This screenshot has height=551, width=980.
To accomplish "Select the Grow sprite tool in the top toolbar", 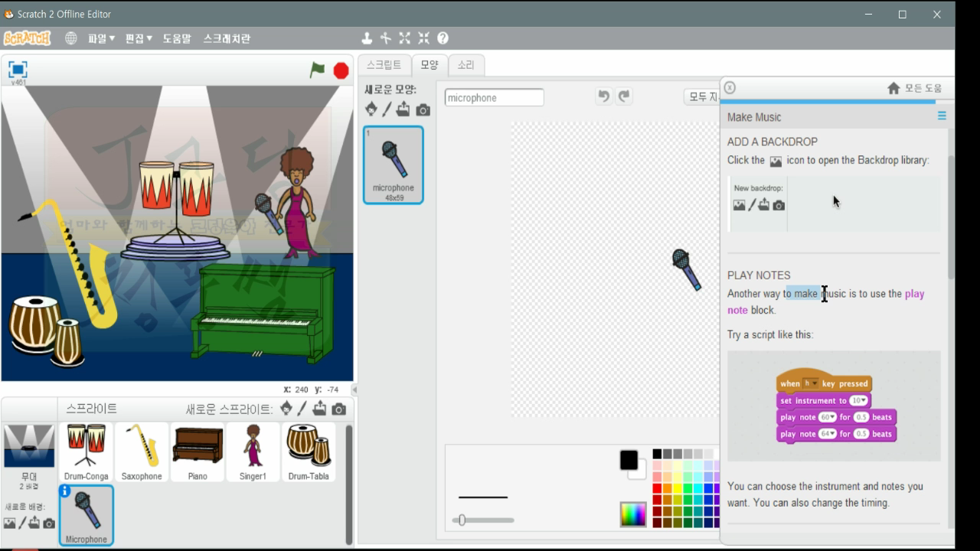I will pos(404,38).
